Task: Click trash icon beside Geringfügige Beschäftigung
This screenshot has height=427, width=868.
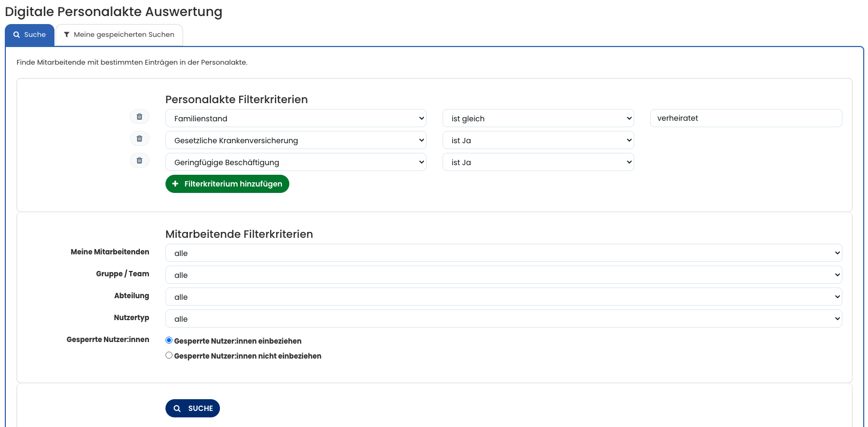Action: (139, 160)
